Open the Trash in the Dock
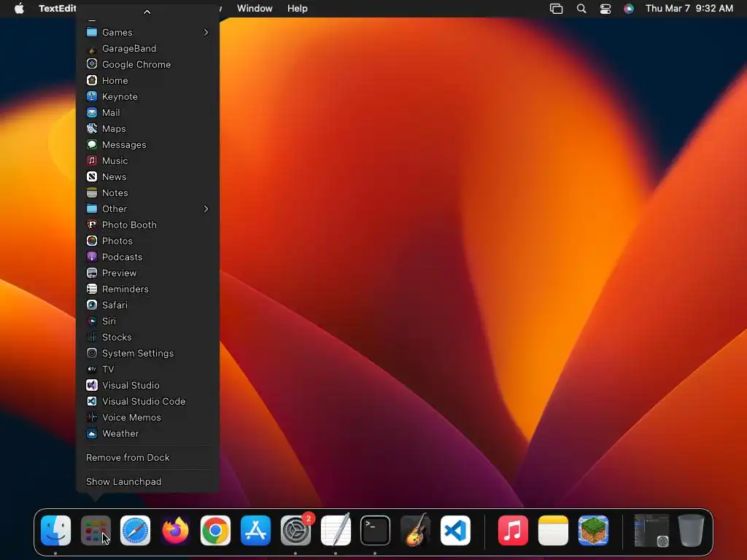 pos(691,530)
